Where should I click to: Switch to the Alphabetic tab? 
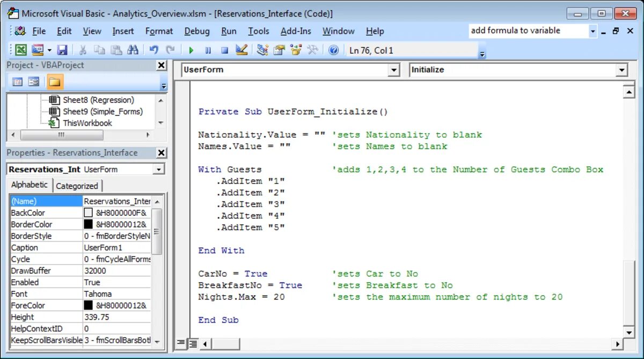(30, 185)
